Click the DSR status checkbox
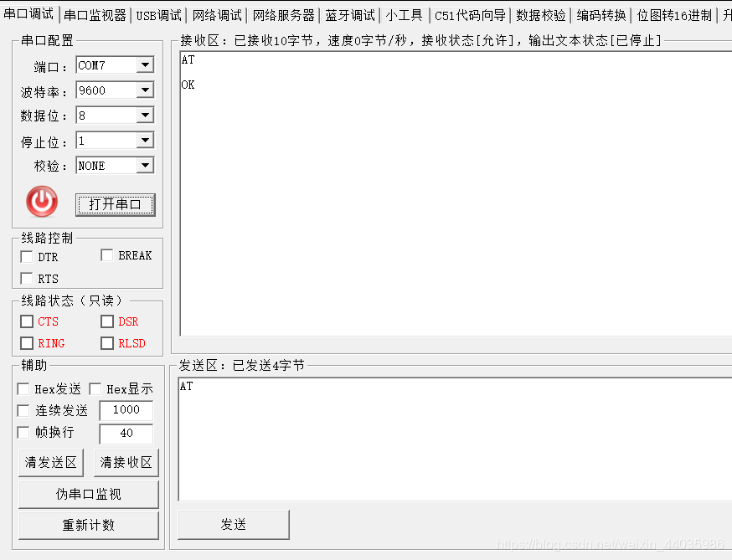 [x=107, y=321]
